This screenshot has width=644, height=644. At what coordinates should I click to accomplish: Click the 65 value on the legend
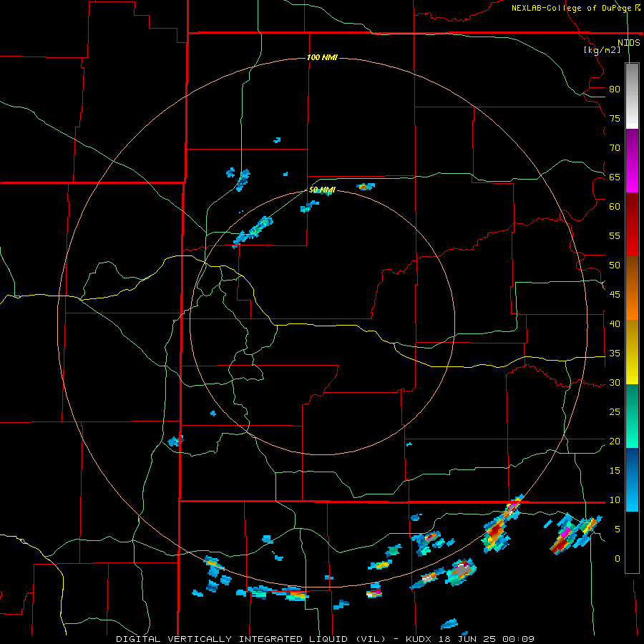(x=615, y=177)
